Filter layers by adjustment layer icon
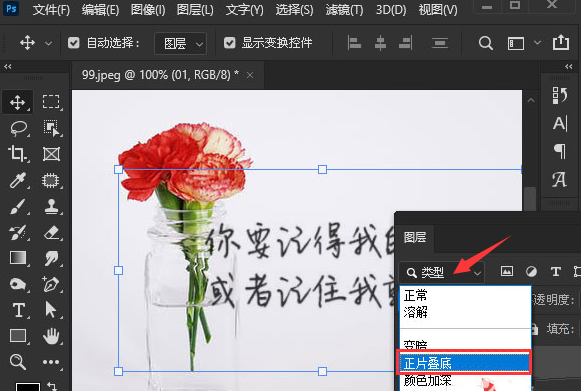581x391 pixels. pyautogui.click(x=531, y=272)
